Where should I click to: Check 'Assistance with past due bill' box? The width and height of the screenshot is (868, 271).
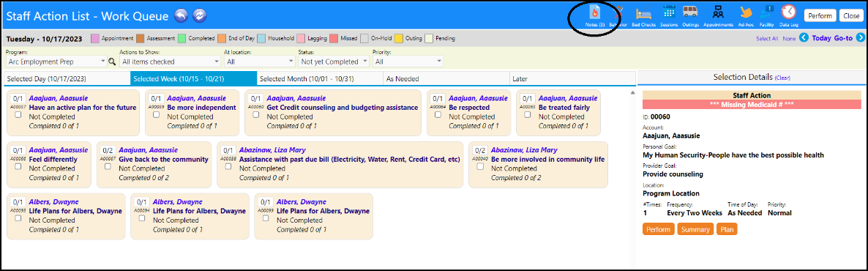(x=228, y=166)
